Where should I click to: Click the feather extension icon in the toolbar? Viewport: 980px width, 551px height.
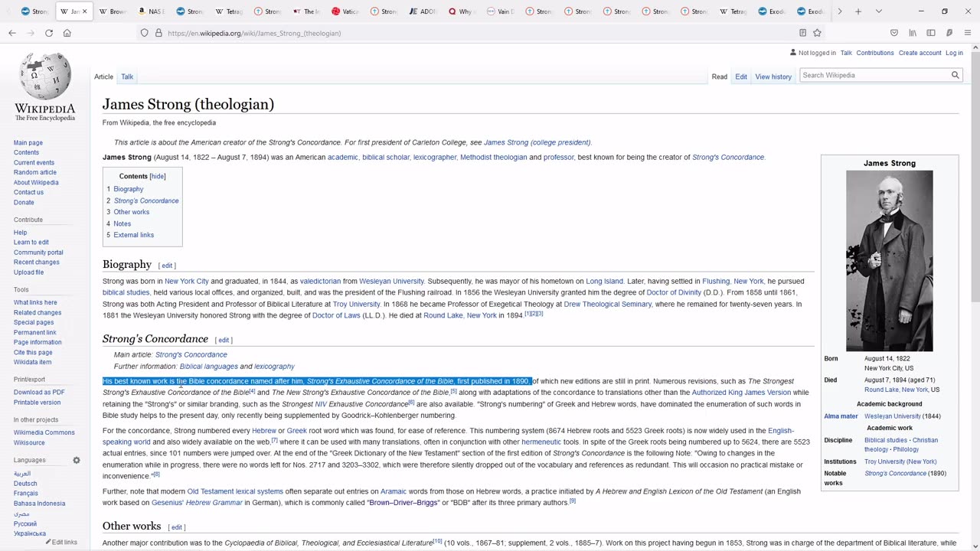tap(949, 33)
